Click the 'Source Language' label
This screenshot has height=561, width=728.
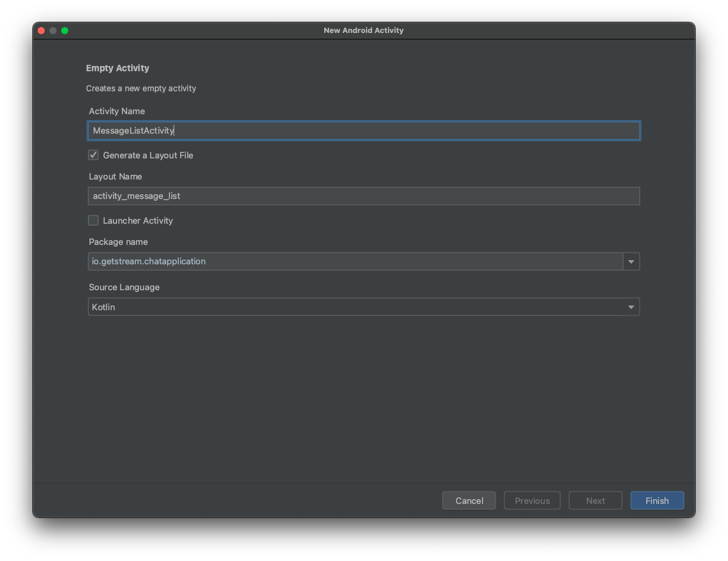coord(124,287)
